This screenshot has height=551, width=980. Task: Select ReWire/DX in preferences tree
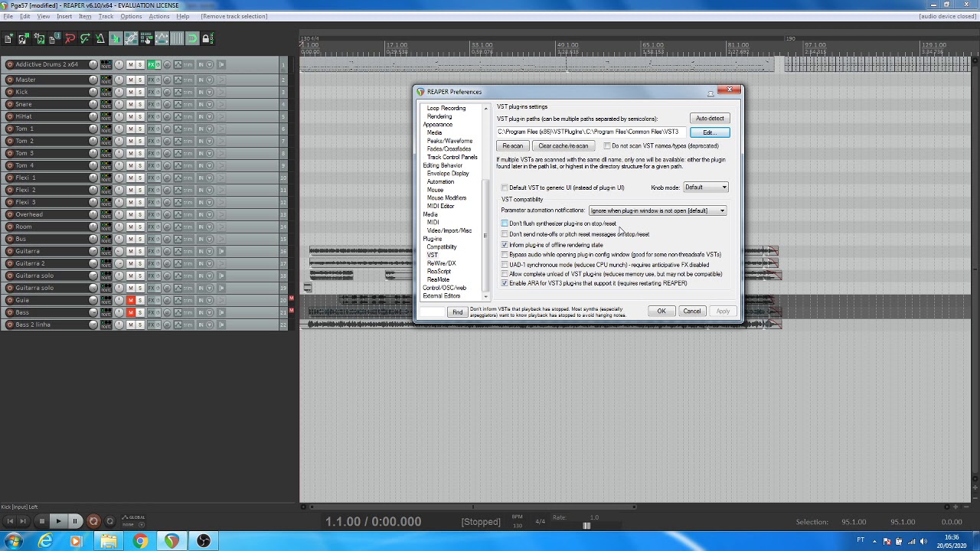441,263
